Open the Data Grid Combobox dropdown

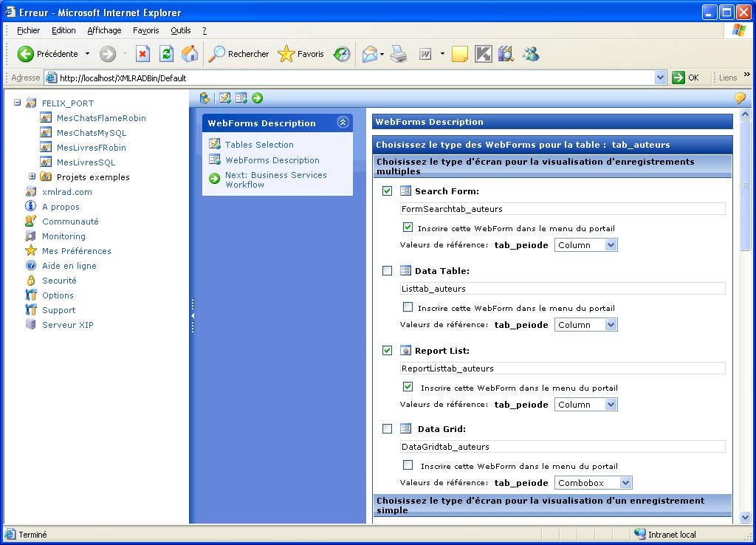[625, 483]
